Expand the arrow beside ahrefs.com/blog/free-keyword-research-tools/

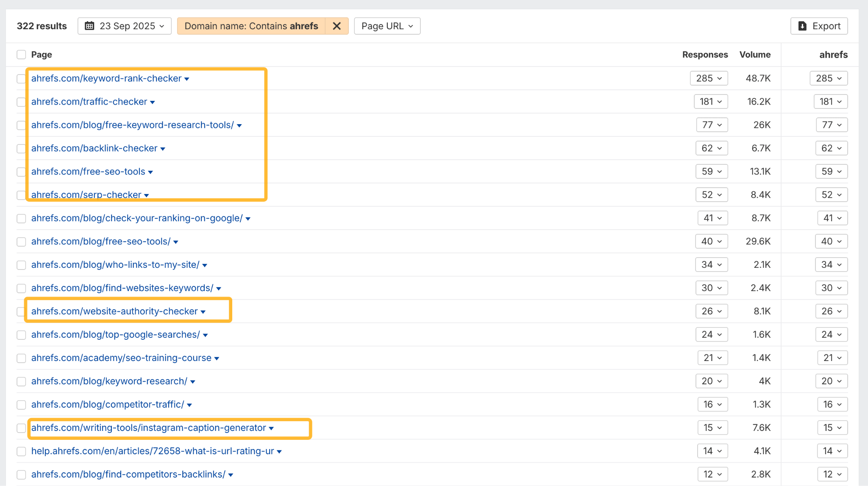(x=239, y=125)
